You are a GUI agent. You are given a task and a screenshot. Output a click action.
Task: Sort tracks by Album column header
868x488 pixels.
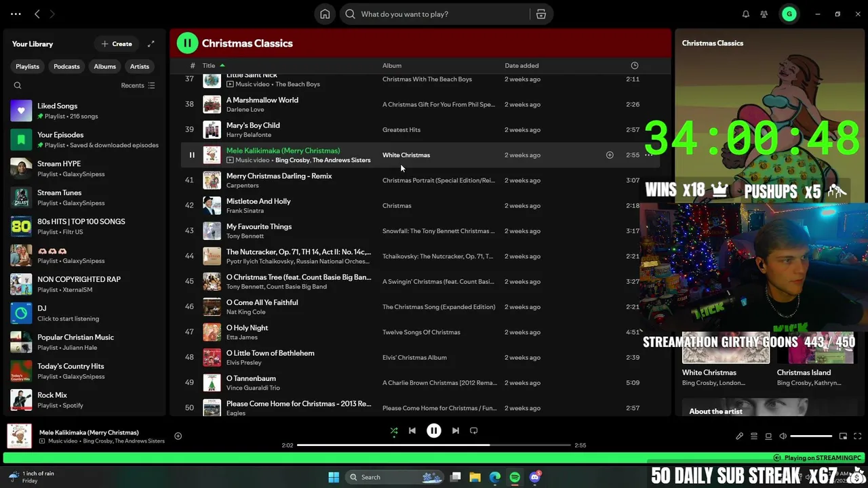click(392, 66)
